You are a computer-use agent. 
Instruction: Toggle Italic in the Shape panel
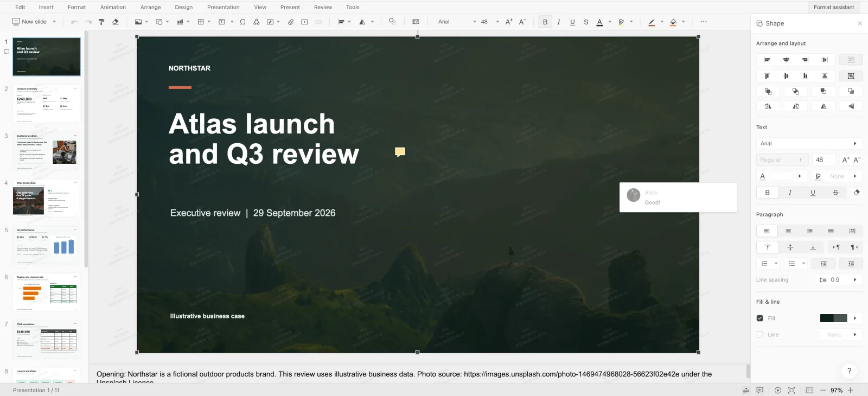(x=790, y=193)
